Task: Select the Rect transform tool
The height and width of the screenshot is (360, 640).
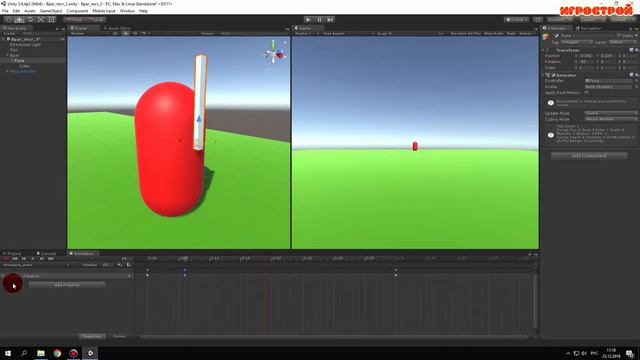Action: tap(51, 20)
